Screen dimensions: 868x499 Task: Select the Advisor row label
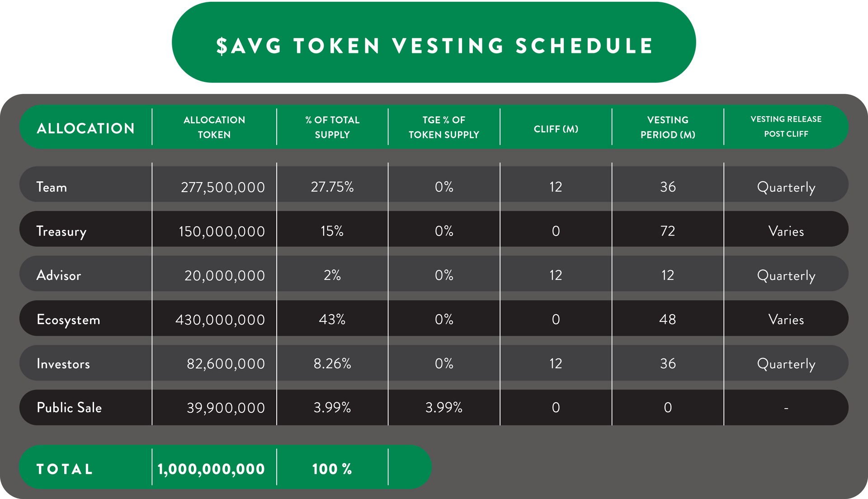[x=59, y=275]
